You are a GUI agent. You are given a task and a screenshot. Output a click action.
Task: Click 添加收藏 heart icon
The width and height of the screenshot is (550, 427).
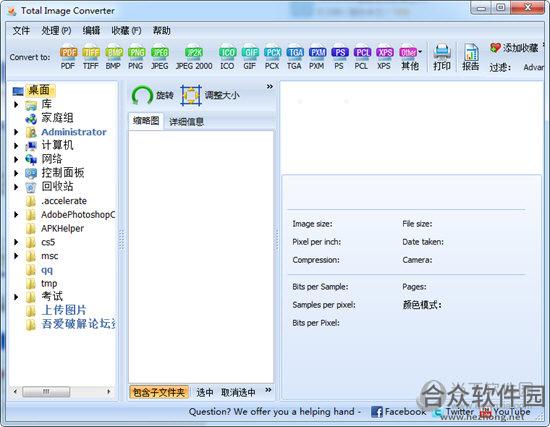click(495, 48)
